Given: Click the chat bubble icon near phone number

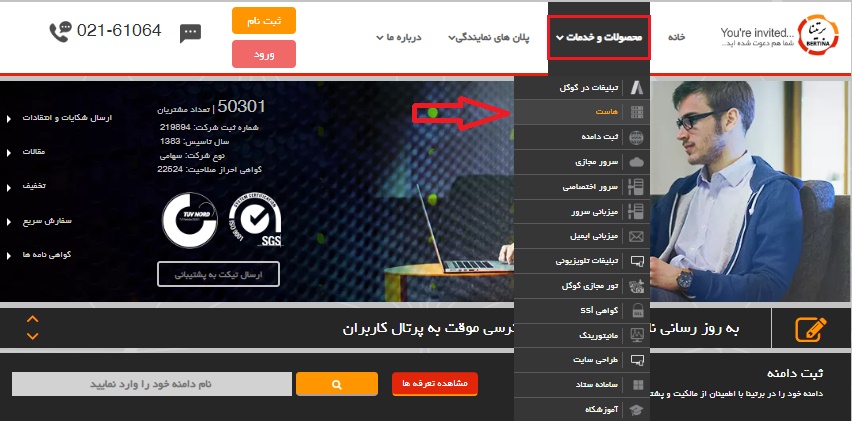Looking at the screenshot, I should pyautogui.click(x=190, y=33).
